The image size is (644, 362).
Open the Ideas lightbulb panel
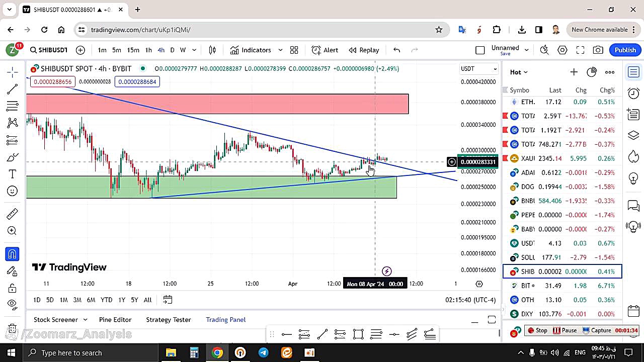click(633, 178)
